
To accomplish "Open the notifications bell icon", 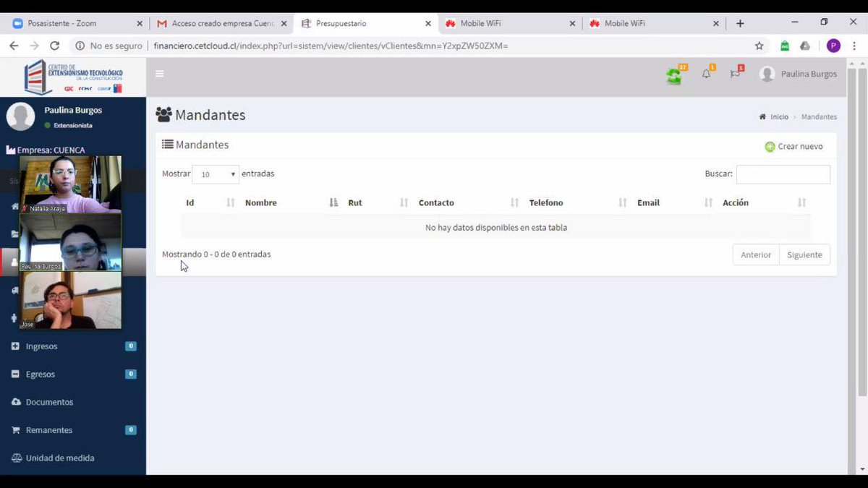I will 706,74.
